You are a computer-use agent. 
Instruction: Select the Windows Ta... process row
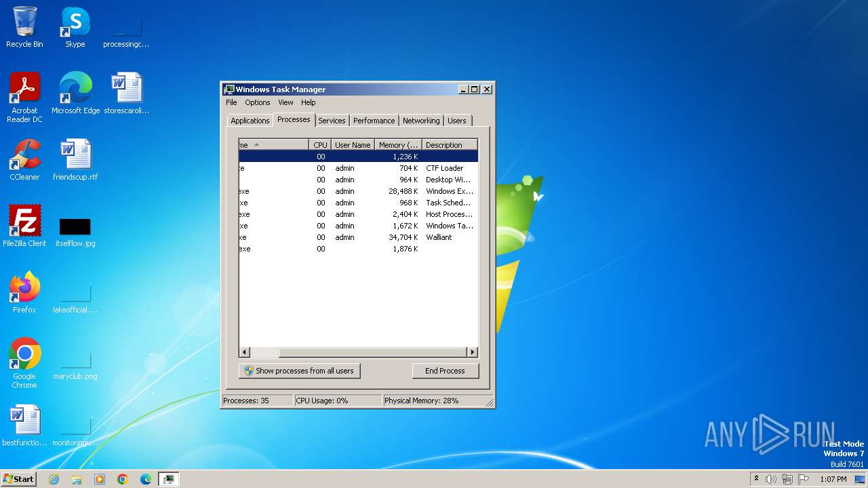click(358, 226)
